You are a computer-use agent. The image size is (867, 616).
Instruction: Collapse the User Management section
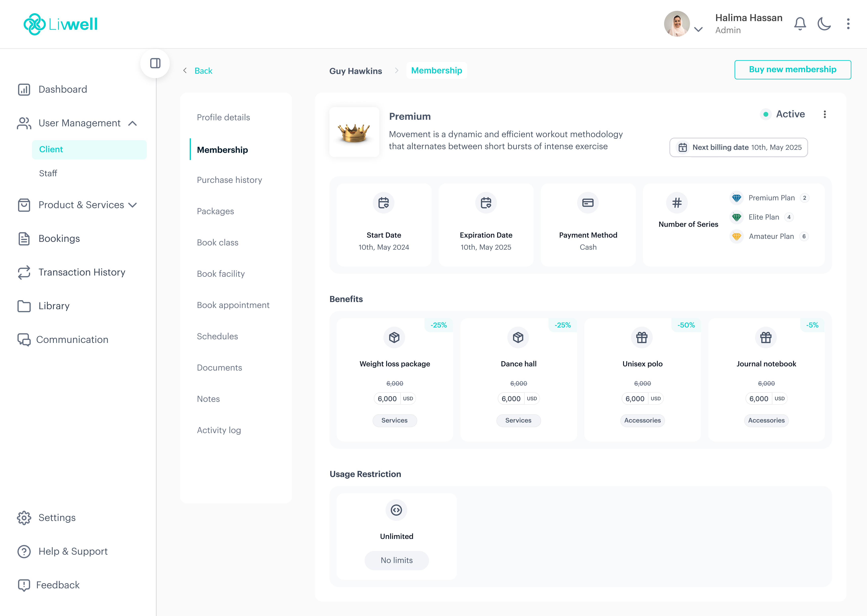(132, 123)
